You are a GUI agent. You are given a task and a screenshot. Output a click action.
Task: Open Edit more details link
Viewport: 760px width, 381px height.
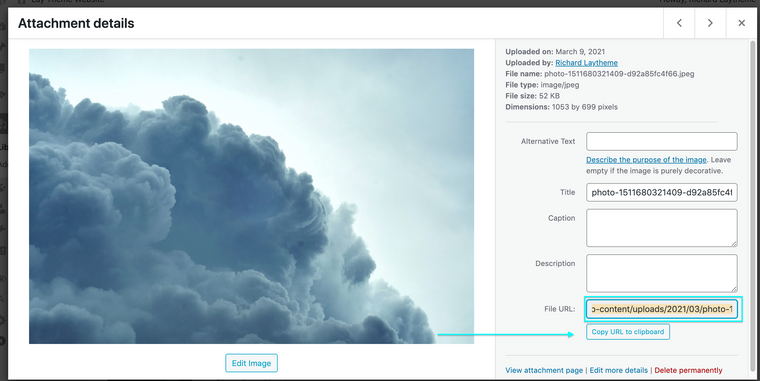[618, 370]
